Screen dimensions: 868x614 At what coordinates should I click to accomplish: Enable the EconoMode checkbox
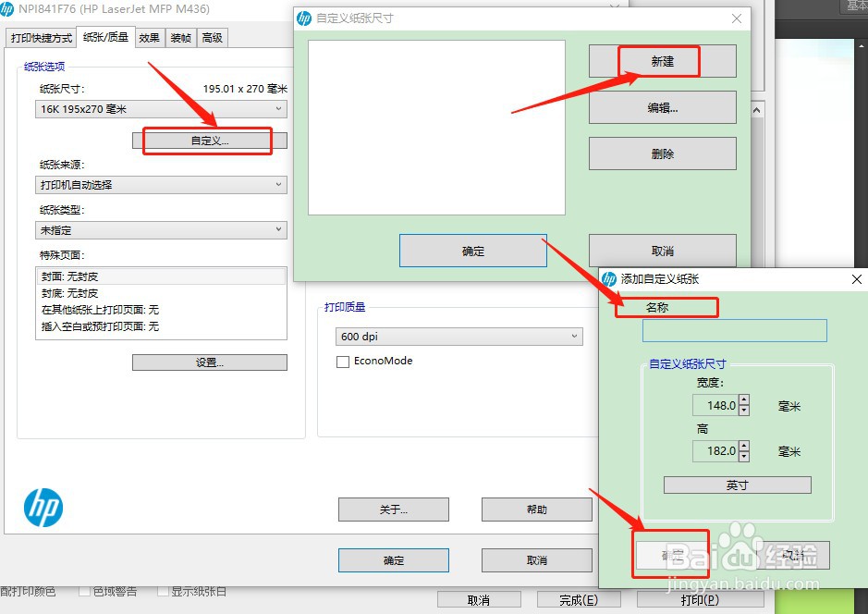tap(343, 362)
